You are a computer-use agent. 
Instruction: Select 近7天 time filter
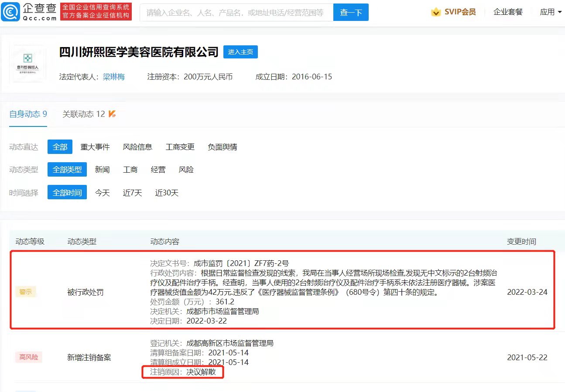pyautogui.click(x=132, y=193)
